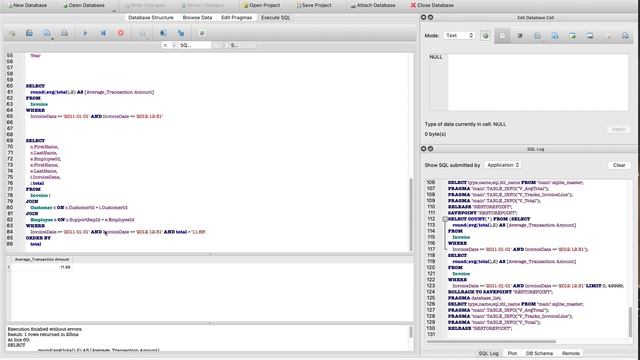The width and height of the screenshot is (640, 360).
Task: Click dark indent icon in cell editor toolbar
Action: pos(520,36)
